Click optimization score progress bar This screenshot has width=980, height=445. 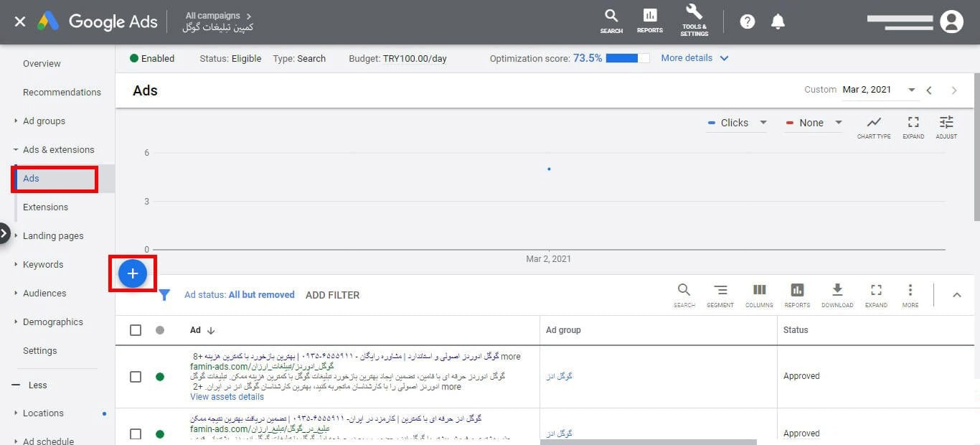628,58
